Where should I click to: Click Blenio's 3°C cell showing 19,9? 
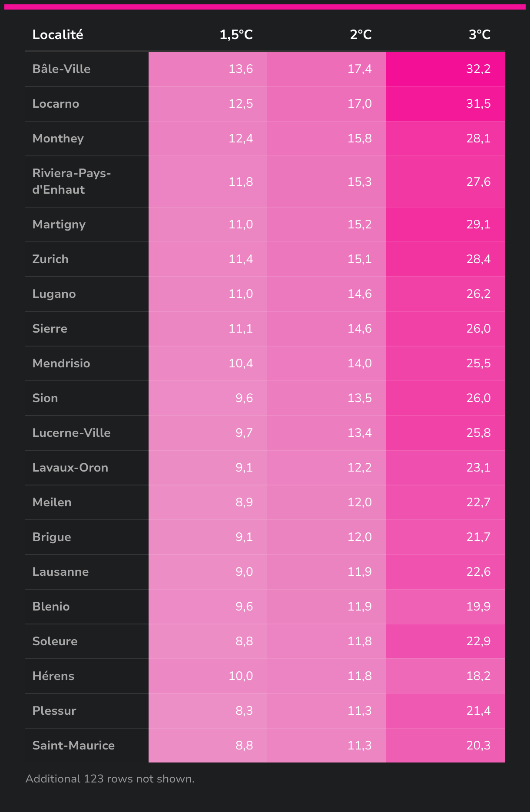tap(478, 607)
